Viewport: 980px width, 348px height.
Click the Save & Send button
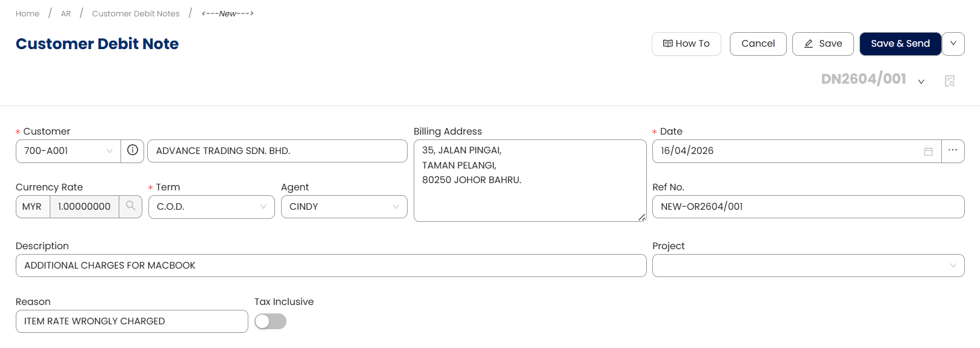[x=900, y=44]
